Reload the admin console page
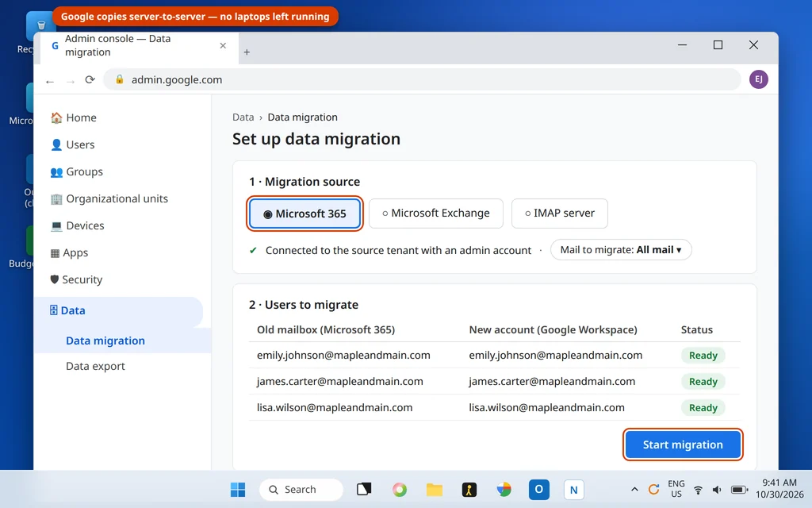 (x=90, y=80)
